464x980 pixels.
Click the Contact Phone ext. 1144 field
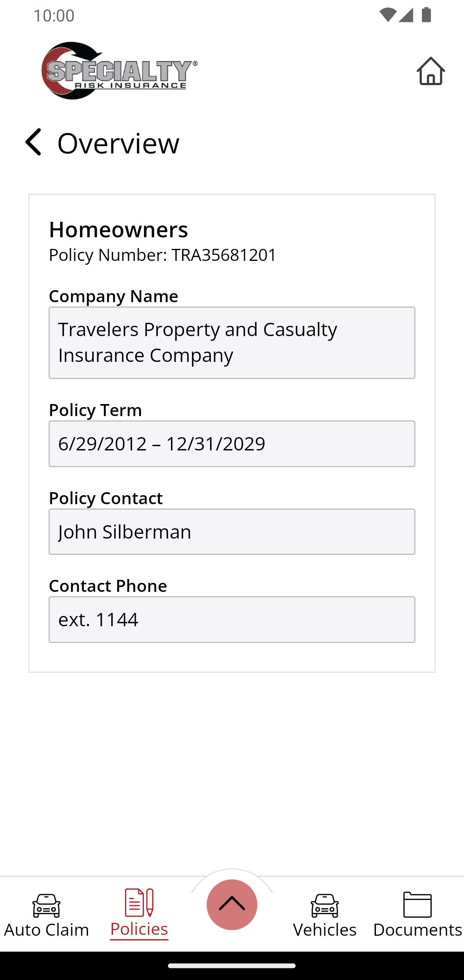(232, 619)
